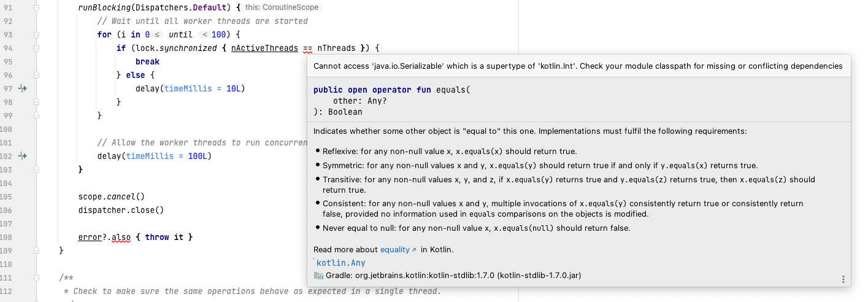868x302 pixels.
Task: Collapse the if block at line 94
Action: pos(36,48)
